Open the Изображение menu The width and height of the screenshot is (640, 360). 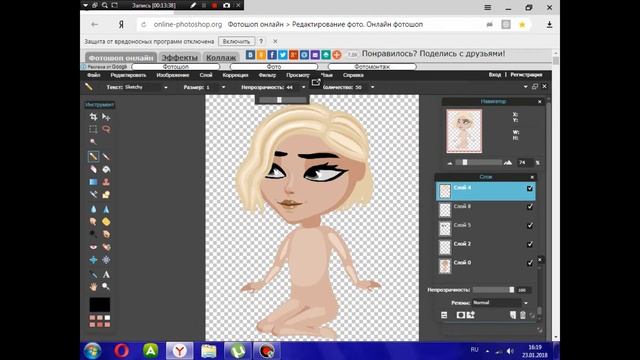(173, 75)
